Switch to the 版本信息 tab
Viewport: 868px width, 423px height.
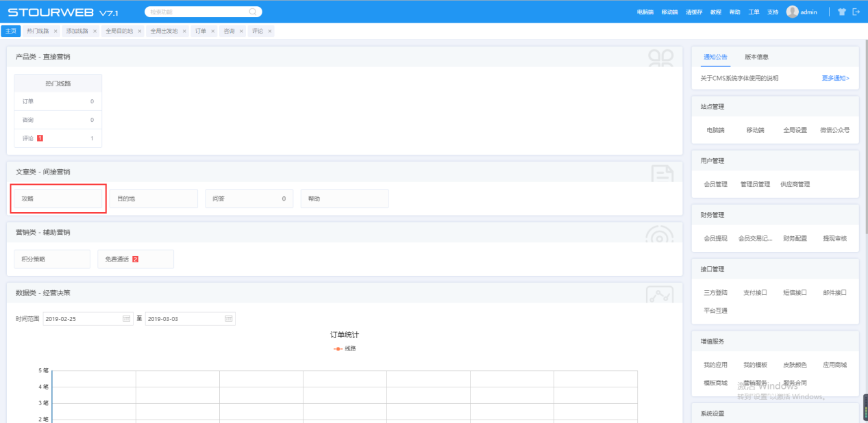coord(756,57)
